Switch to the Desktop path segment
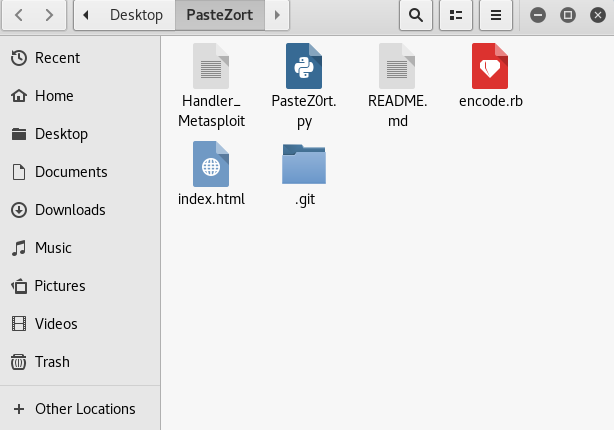Viewport: 614px width, 430px height. (x=136, y=15)
